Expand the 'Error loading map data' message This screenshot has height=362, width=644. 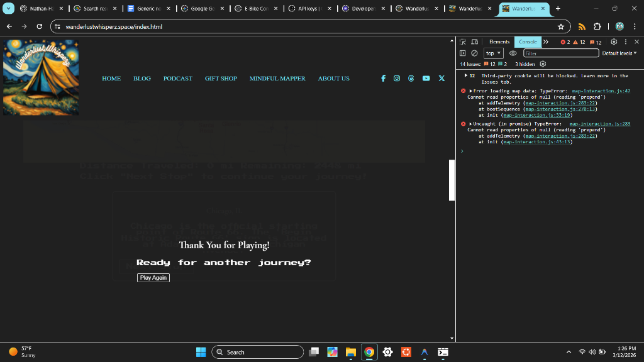click(471, 91)
